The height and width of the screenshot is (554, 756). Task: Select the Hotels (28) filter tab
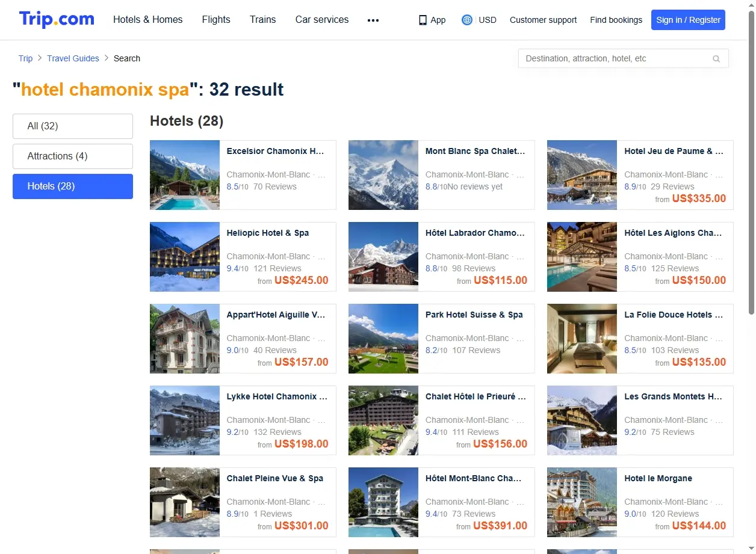[73, 186]
